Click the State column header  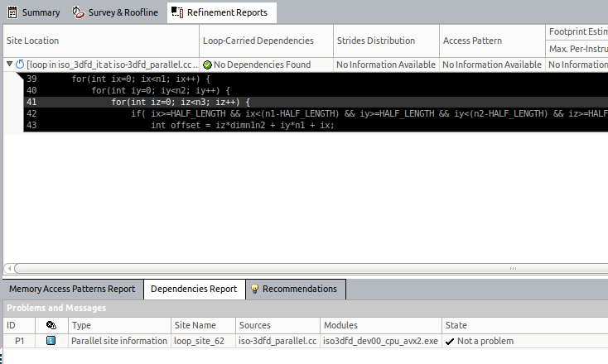pos(456,325)
